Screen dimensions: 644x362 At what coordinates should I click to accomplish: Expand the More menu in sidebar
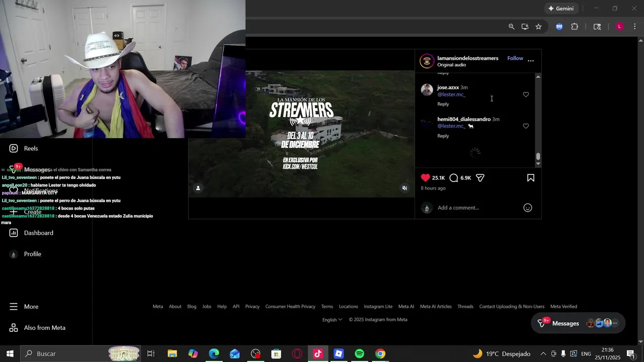point(24,307)
